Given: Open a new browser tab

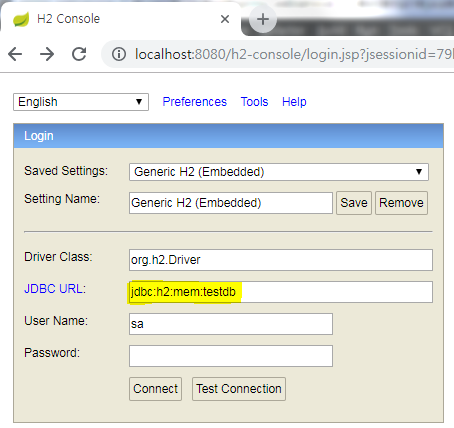Looking at the screenshot, I should pyautogui.click(x=263, y=19).
